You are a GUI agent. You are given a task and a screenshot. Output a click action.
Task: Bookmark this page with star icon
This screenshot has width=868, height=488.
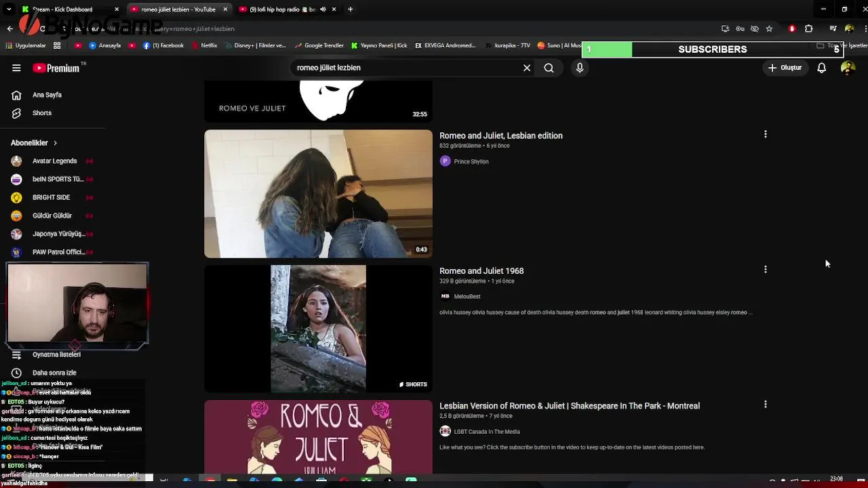coord(769,28)
